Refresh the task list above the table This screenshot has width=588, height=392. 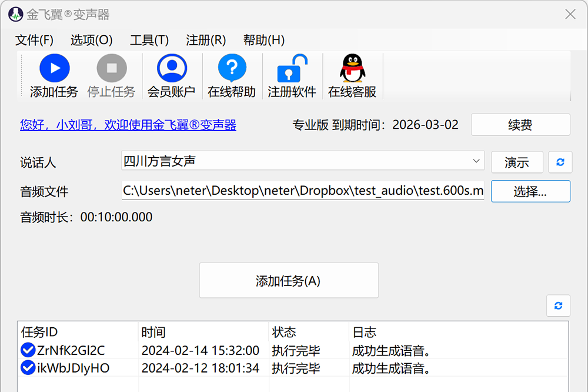tap(558, 305)
